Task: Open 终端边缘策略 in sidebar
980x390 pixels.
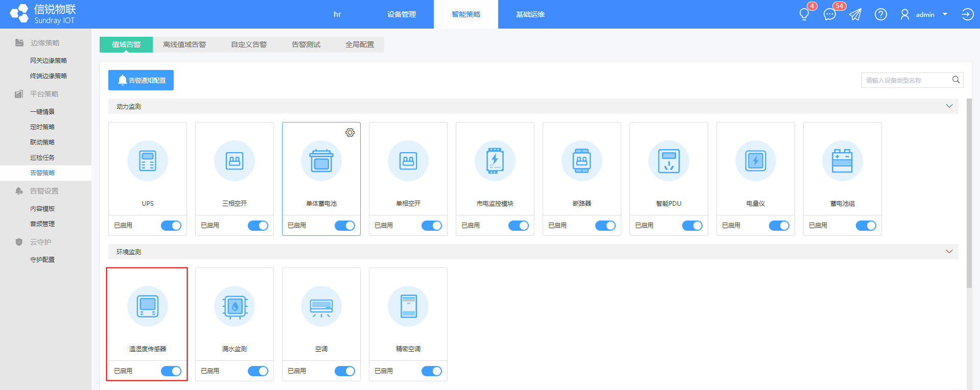Action: point(49,76)
